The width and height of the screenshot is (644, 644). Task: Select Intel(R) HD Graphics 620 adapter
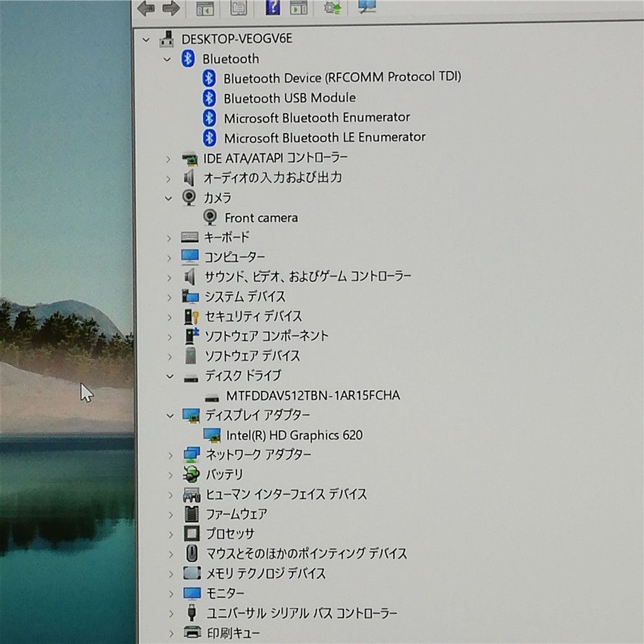294,435
